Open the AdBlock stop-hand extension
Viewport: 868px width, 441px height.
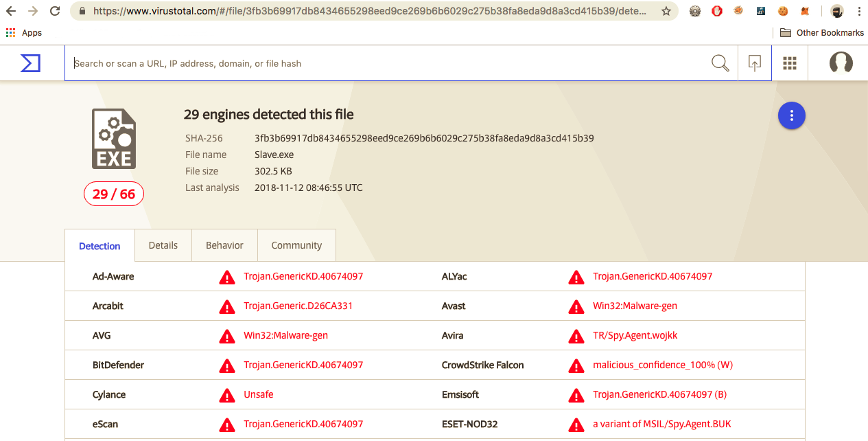tap(716, 11)
